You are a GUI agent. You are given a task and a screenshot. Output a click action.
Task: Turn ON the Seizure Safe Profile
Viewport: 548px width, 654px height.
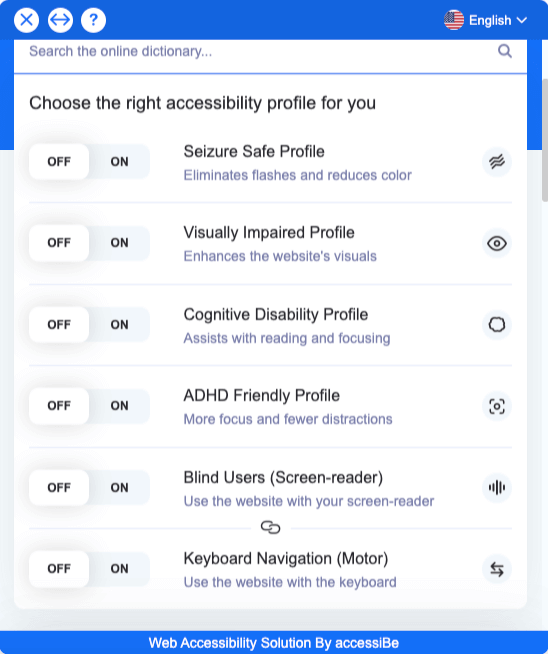pyautogui.click(x=119, y=161)
